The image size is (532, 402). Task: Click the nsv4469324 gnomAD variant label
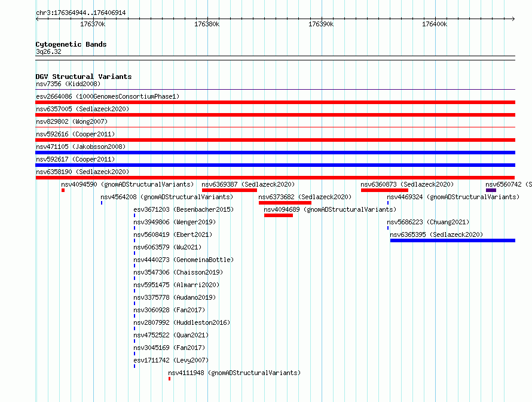(x=453, y=197)
